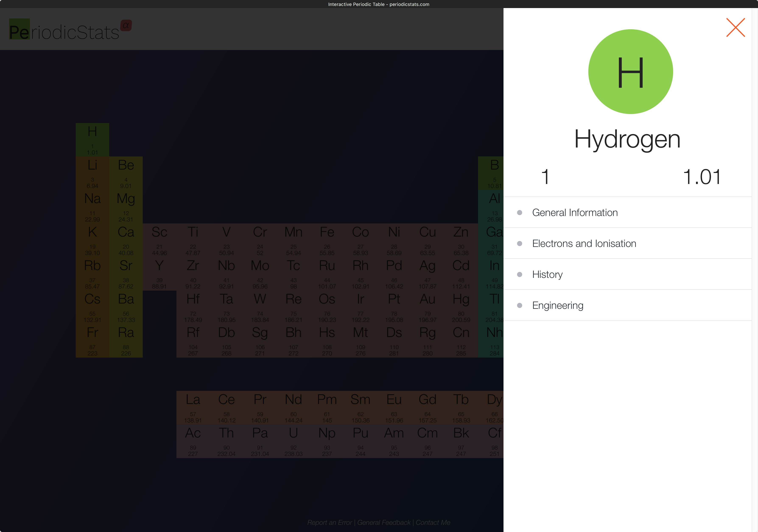Open the Report an Error link
The image size is (758, 532).
(330, 522)
